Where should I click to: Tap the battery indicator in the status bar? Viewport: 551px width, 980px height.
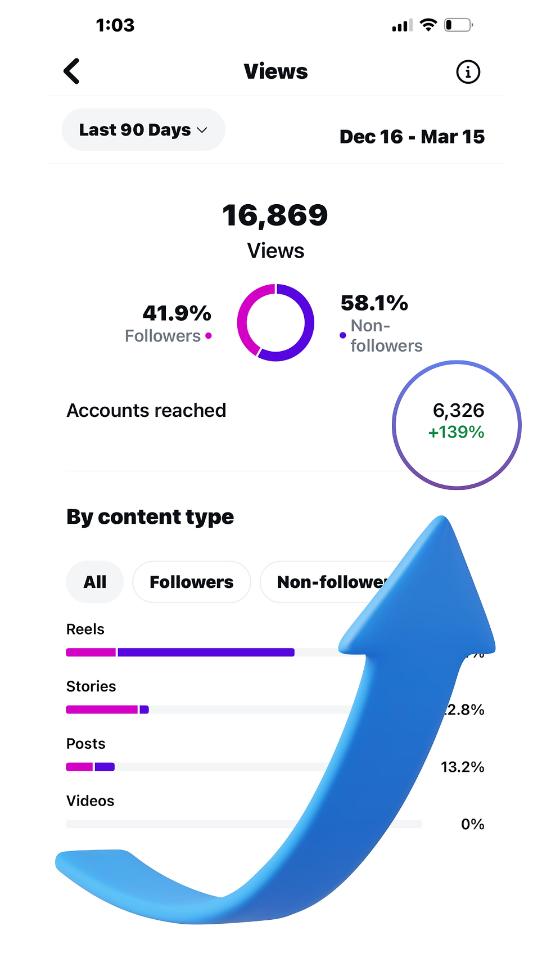pyautogui.click(x=457, y=24)
